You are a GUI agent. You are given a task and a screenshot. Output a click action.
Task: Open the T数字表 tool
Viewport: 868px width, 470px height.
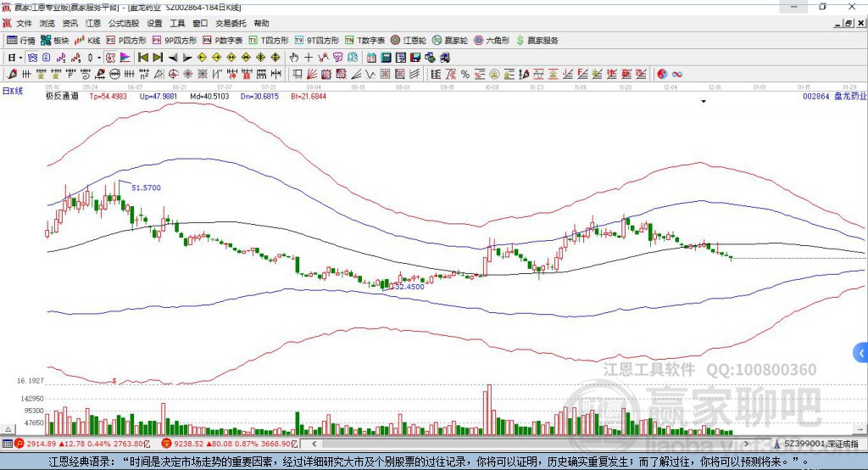364,41
